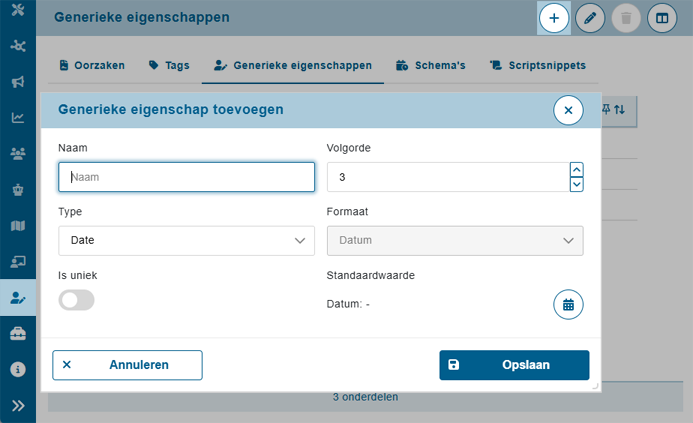Screen dimensions: 693x423
Task: Focus the Naam text input field
Action: pos(187,177)
